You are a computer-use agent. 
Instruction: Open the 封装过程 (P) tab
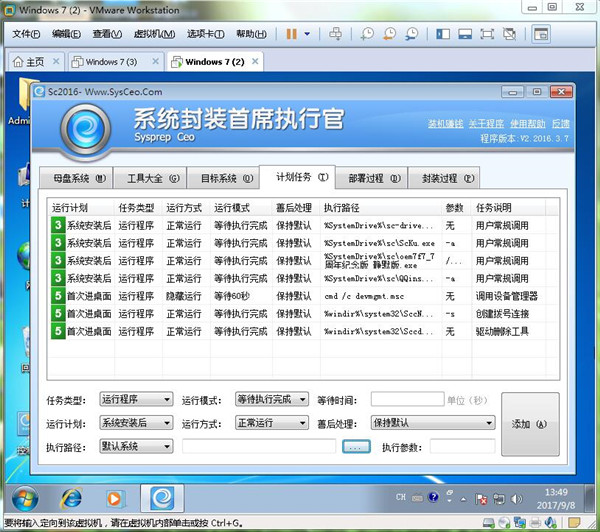click(x=444, y=178)
